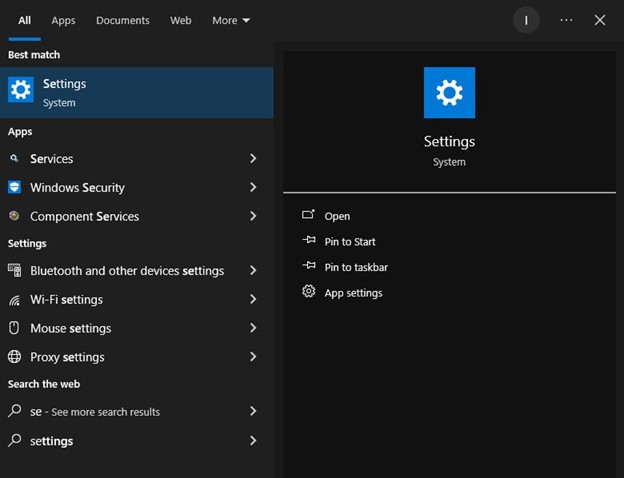Open the three-dot options menu
Image resolution: width=624 pixels, height=478 pixels.
coord(567,20)
